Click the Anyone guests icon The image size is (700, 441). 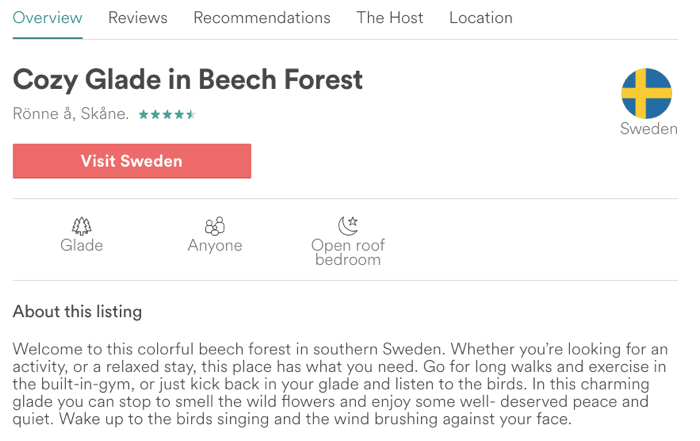[215, 226]
